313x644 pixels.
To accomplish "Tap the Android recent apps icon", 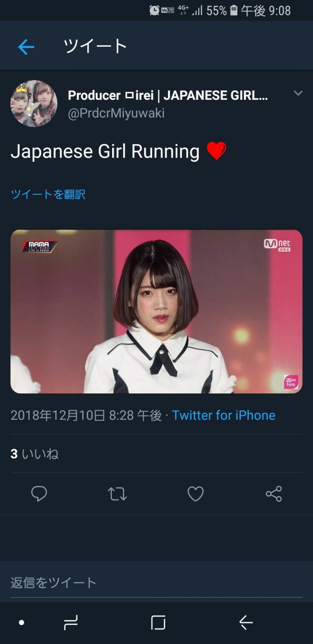I will coord(71,623).
